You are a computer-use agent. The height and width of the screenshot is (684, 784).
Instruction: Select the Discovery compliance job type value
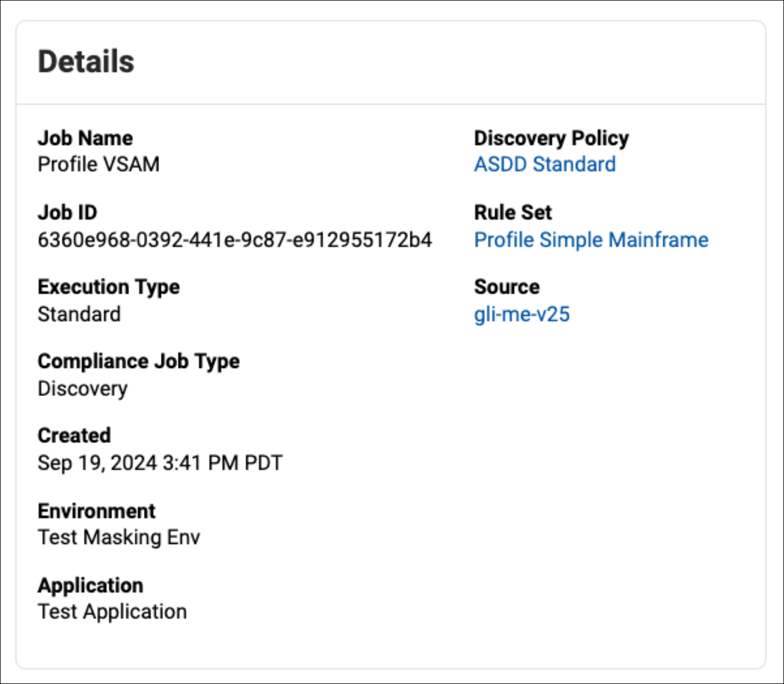pyautogui.click(x=82, y=389)
